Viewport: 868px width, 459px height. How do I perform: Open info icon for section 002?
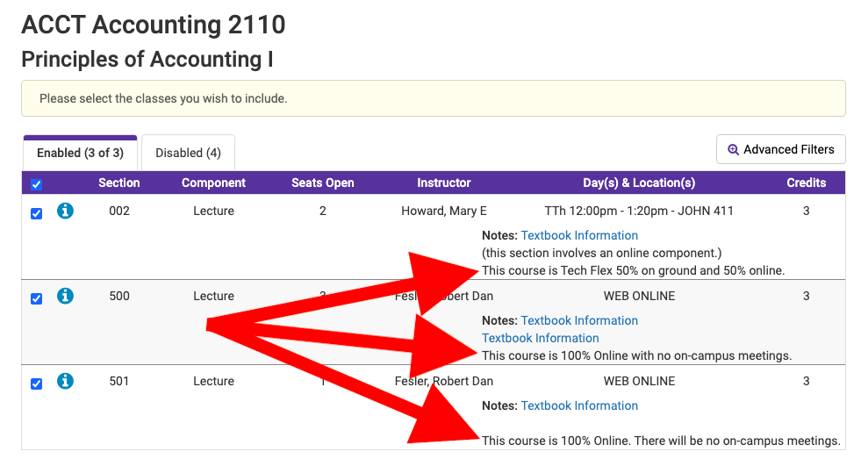click(65, 212)
